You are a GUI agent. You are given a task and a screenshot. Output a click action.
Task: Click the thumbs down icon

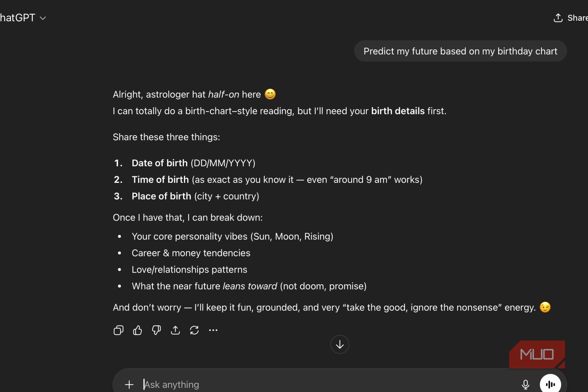pos(156,330)
